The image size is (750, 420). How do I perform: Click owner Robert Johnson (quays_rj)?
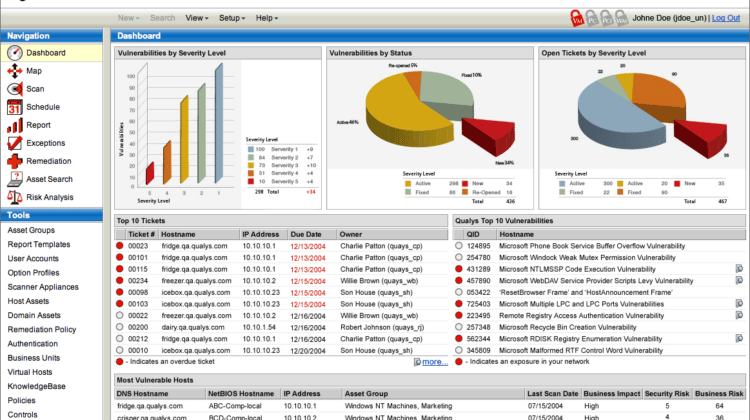[x=382, y=327]
